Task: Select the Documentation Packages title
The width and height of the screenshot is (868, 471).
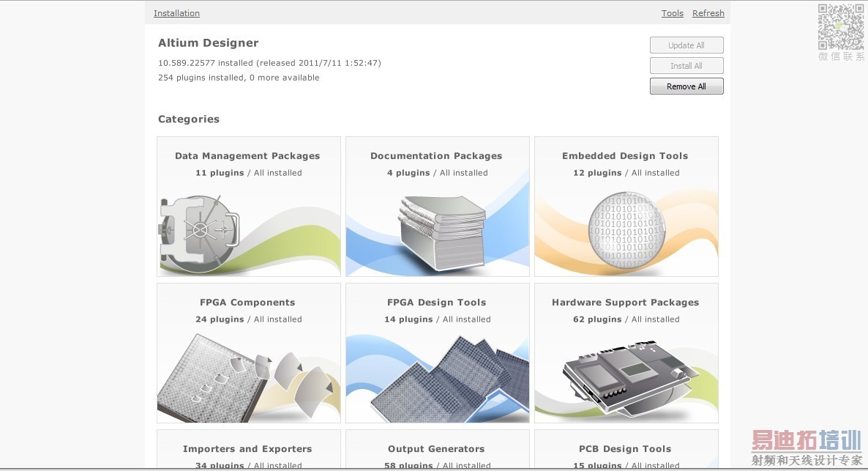Action: point(436,156)
